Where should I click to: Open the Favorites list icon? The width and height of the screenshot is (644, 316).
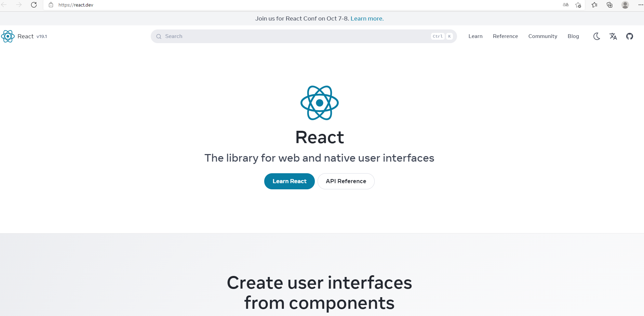tap(594, 5)
